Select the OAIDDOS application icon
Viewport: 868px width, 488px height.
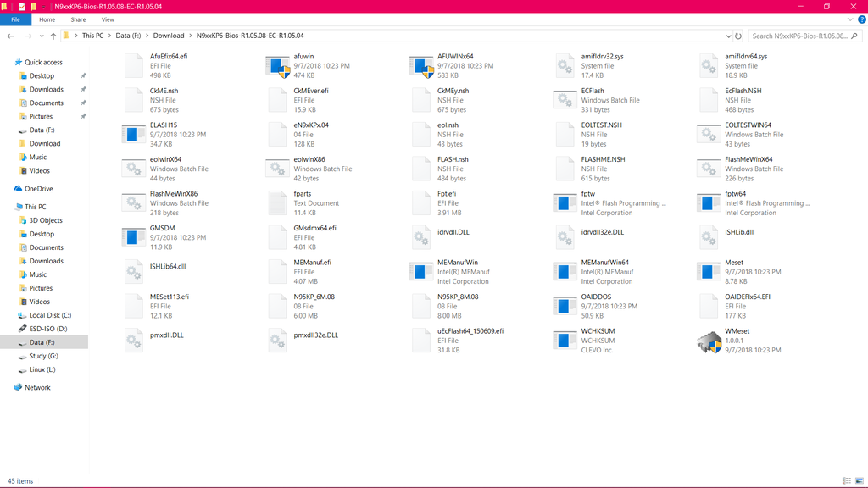coord(565,306)
